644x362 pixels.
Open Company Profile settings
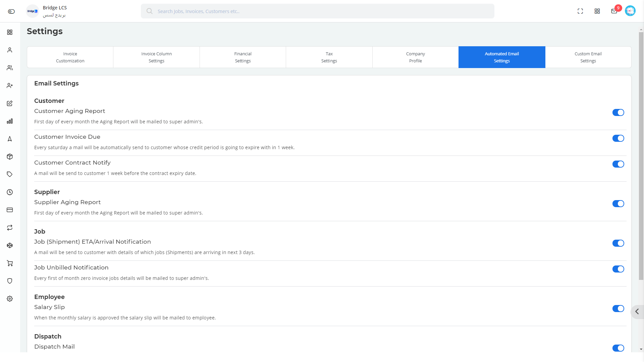pos(415,57)
